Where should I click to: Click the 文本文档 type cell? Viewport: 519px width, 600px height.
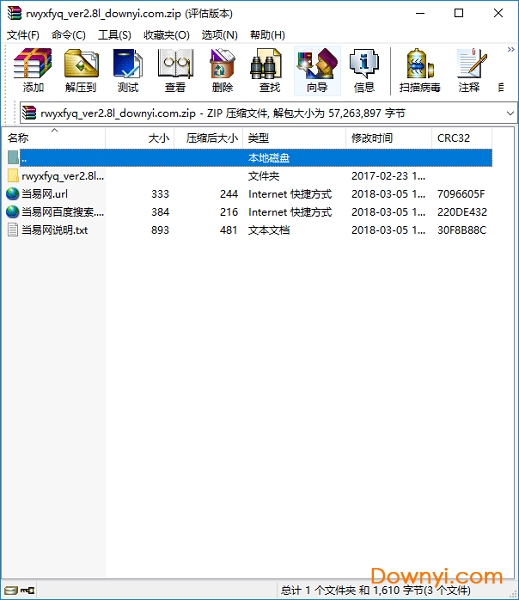pos(269,230)
